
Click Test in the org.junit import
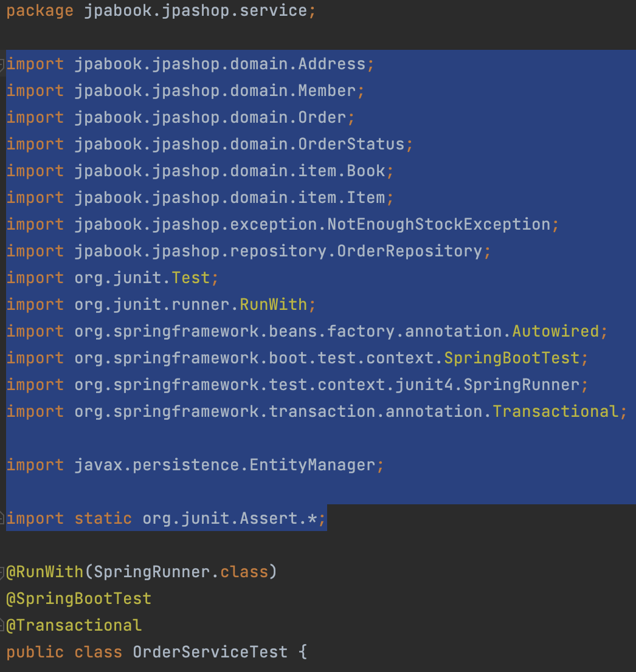[191, 278]
